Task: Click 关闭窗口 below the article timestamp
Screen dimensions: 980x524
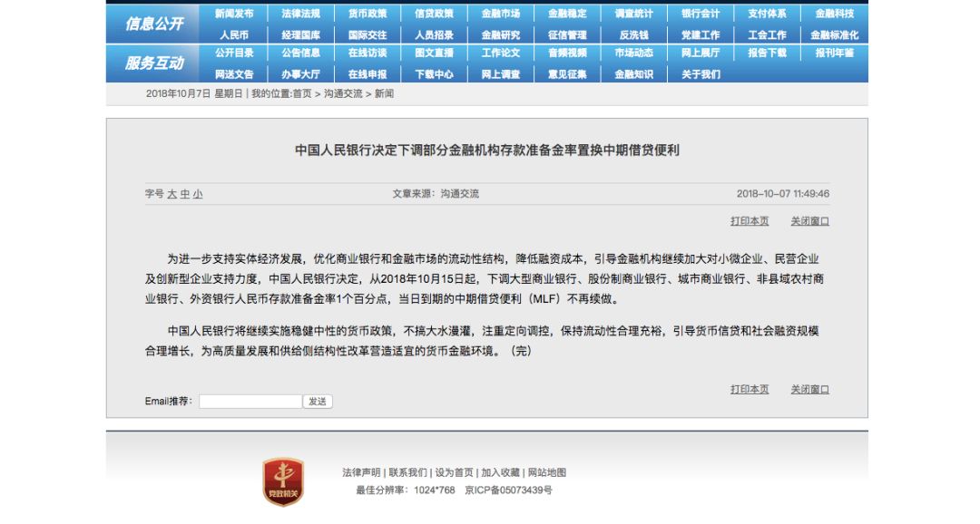Action: click(x=810, y=221)
